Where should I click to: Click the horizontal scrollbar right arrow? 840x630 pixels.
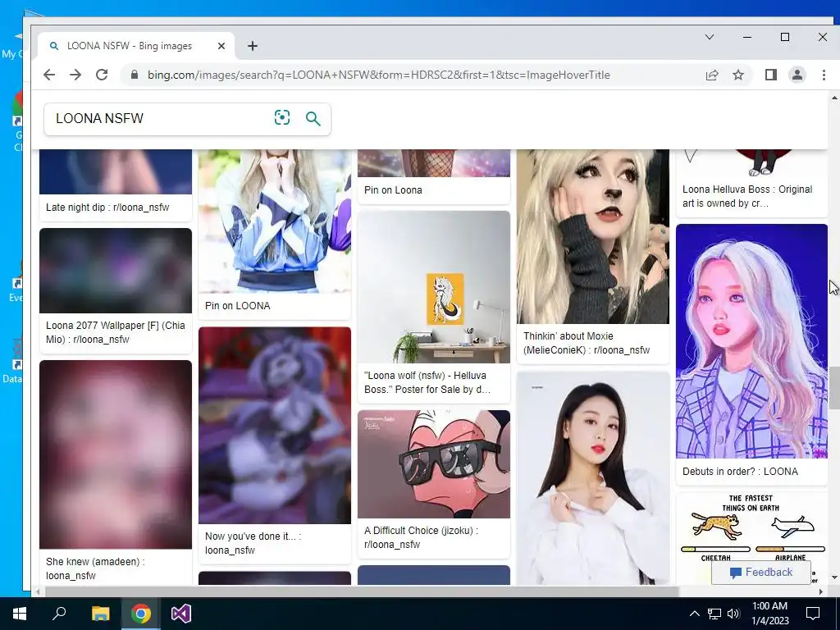[820, 591]
